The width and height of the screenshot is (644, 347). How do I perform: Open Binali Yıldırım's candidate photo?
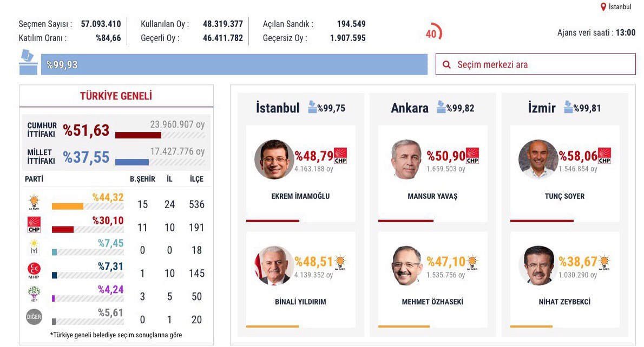274,265
